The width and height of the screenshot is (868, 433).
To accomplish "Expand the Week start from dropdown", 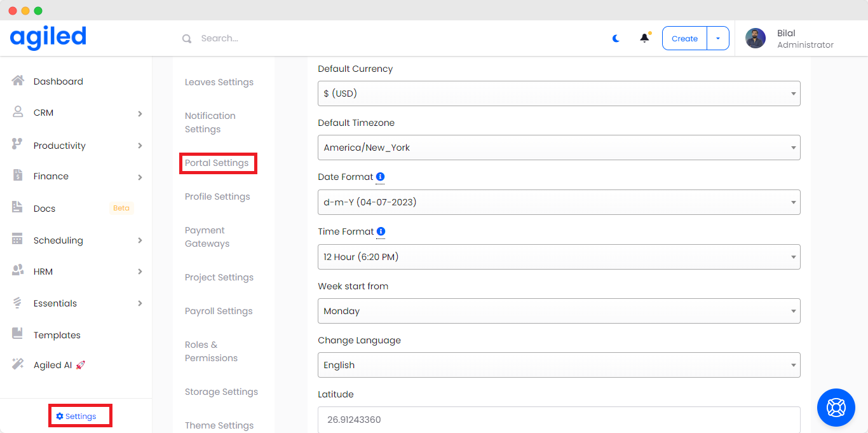I will click(x=559, y=311).
